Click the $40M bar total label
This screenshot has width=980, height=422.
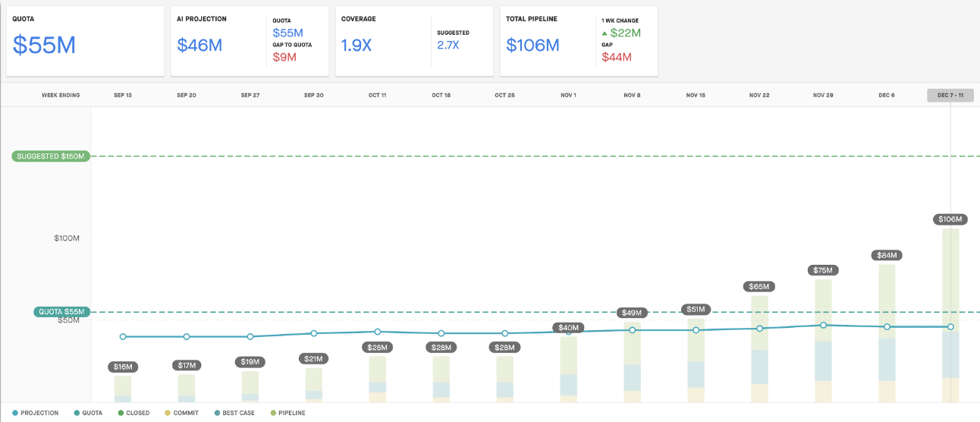click(568, 328)
